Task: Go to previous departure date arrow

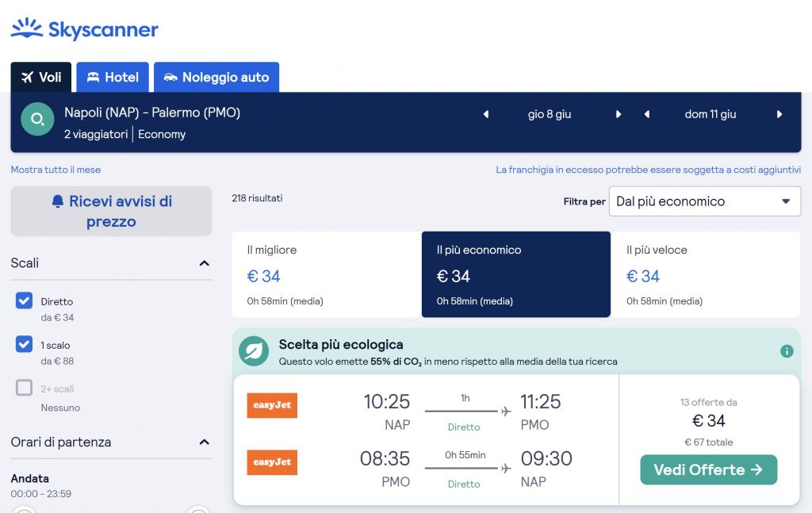Action: (x=486, y=114)
